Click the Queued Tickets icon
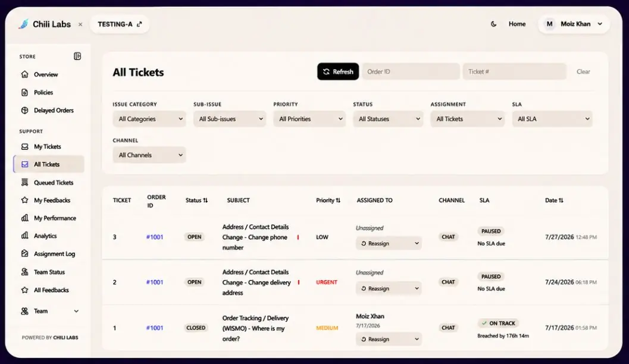 pyautogui.click(x=25, y=183)
